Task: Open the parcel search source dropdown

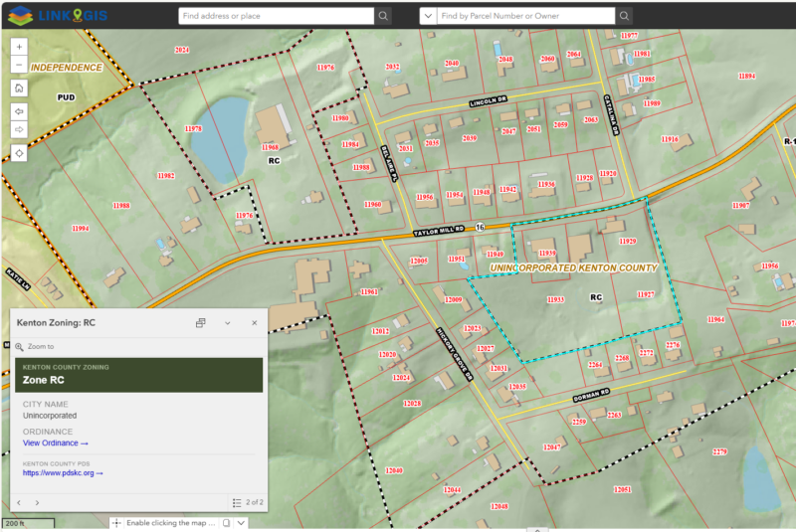Action: [427, 16]
